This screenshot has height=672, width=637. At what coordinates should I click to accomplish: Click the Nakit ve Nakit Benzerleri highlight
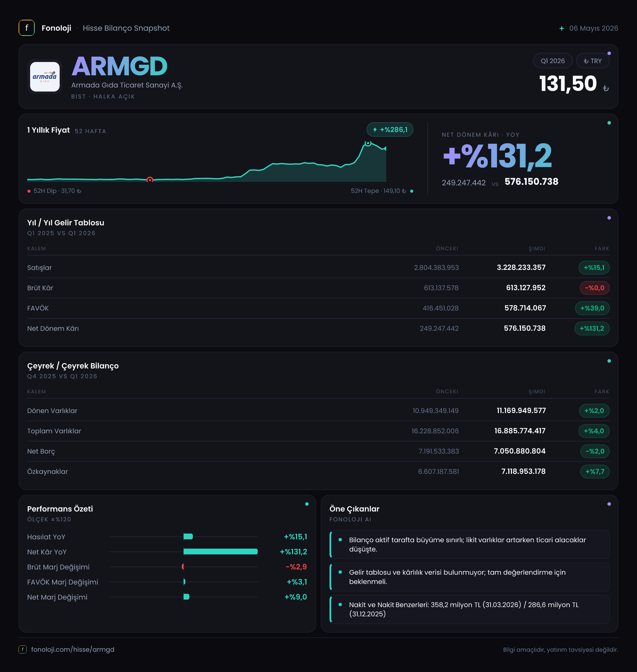(470, 609)
